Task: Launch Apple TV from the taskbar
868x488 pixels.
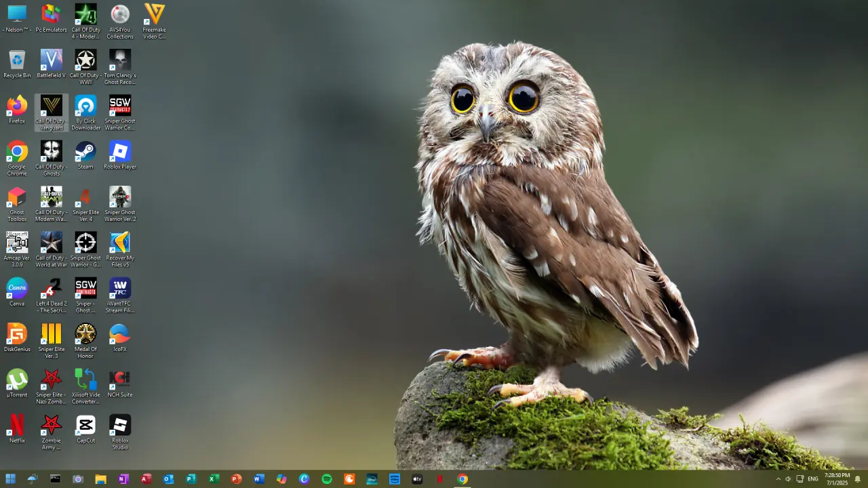Action: [417, 479]
